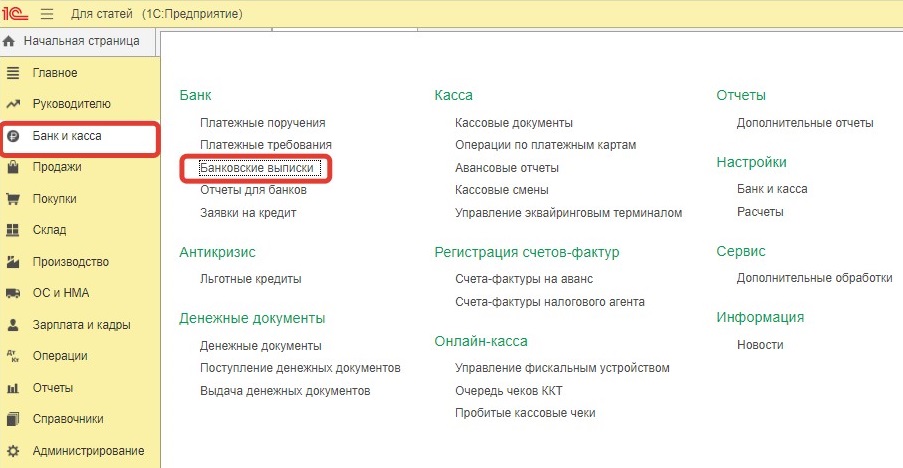Click the Продажи shopping bag icon
Viewport: 903px width, 468px height.
point(13,167)
